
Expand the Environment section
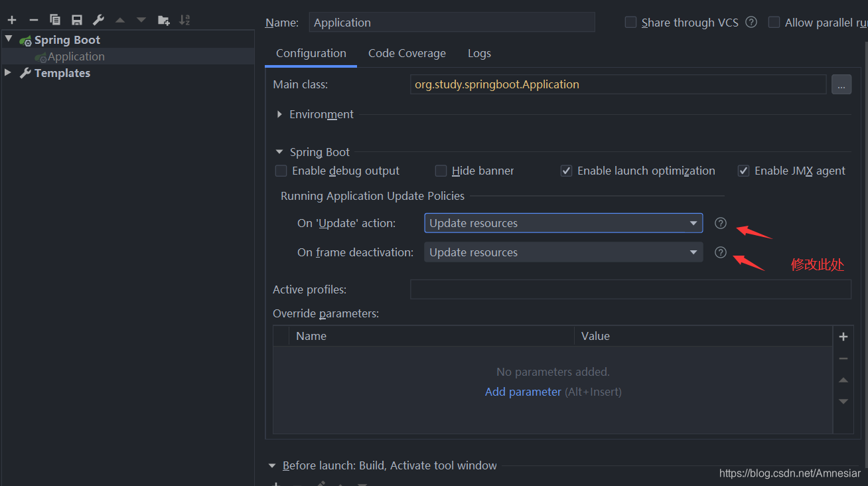279,114
